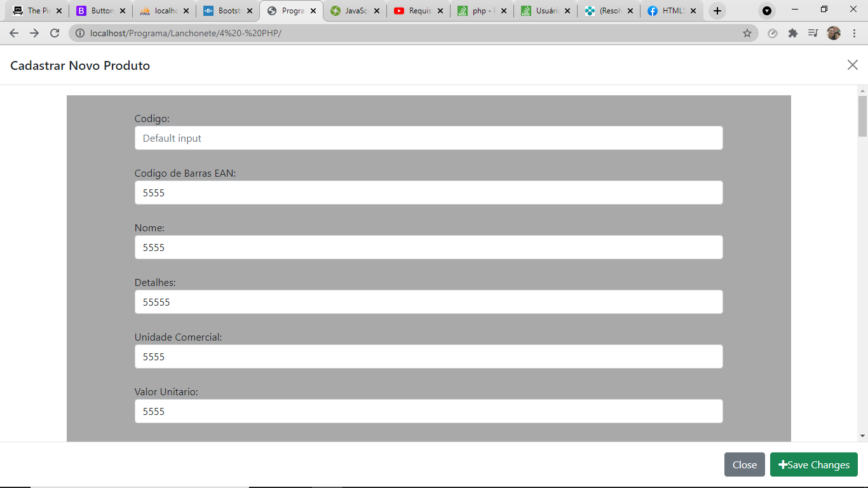
Task: Switch to the (Resolv tab
Action: pyautogui.click(x=609, y=11)
